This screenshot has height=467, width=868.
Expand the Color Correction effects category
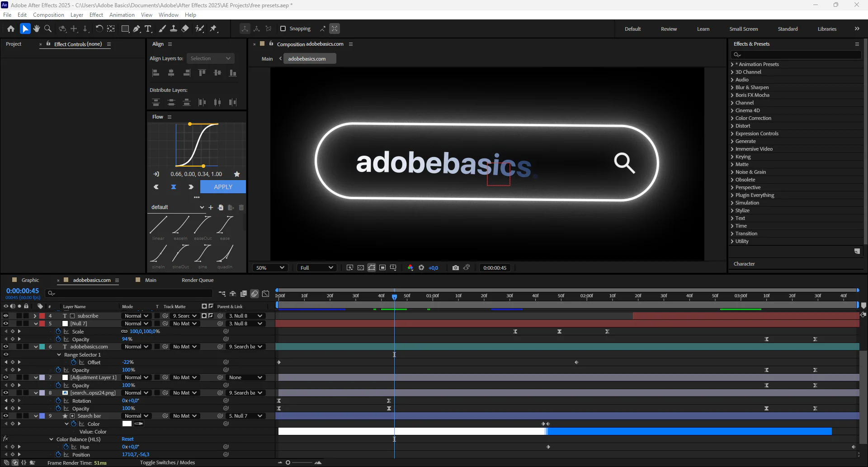point(753,118)
